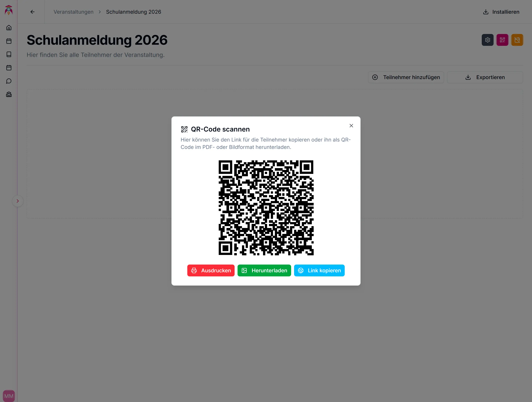Go to Veranstaltungen breadcrumb
Image resolution: width=532 pixels, height=402 pixels.
pyautogui.click(x=73, y=12)
